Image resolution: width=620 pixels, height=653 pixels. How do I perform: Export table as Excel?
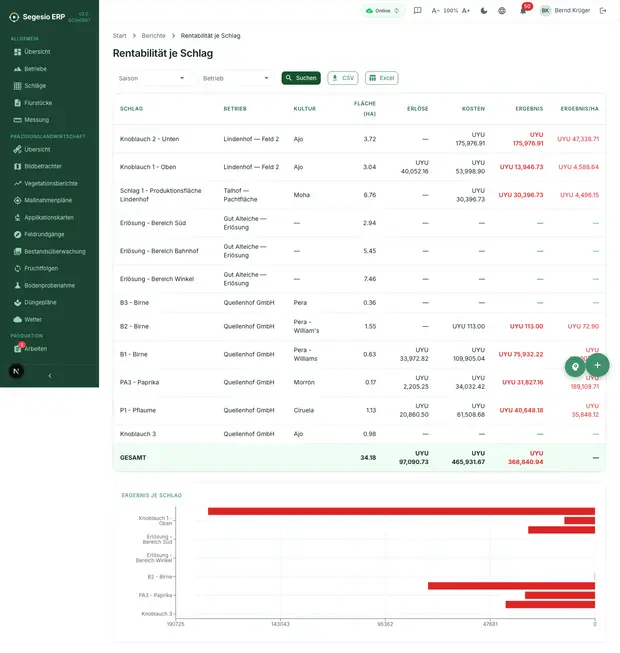pyautogui.click(x=381, y=78)
